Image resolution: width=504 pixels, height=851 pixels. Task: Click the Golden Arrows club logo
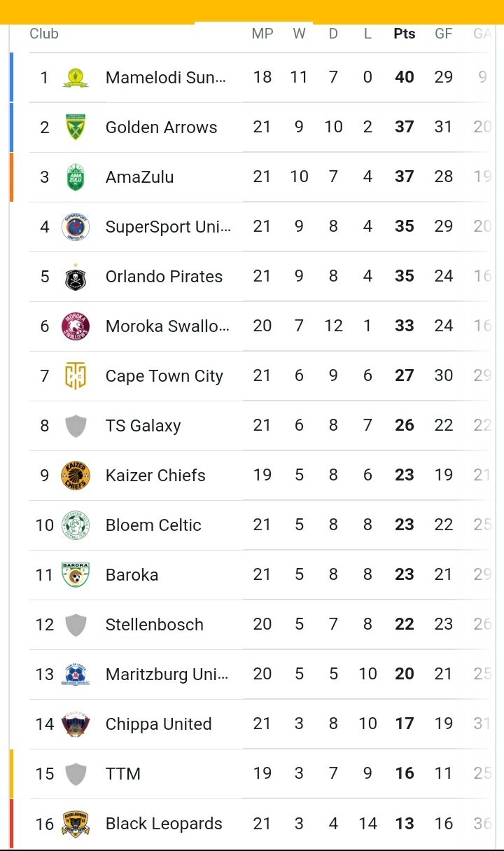76,127
